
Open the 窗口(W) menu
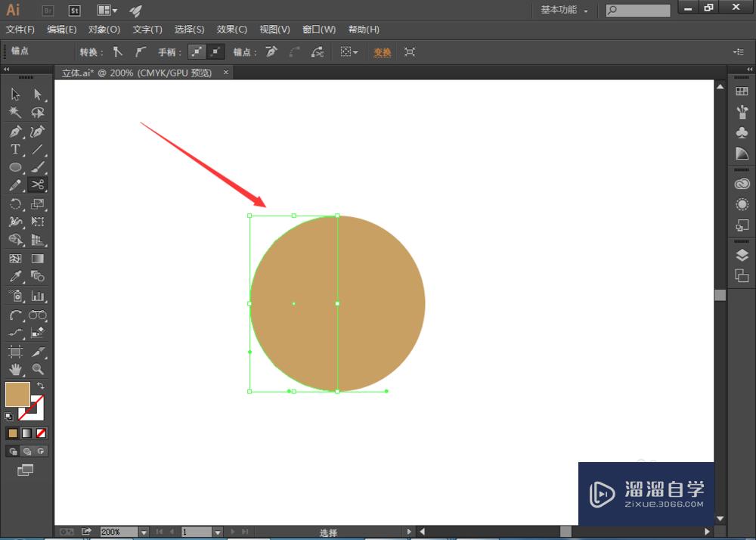319,29
